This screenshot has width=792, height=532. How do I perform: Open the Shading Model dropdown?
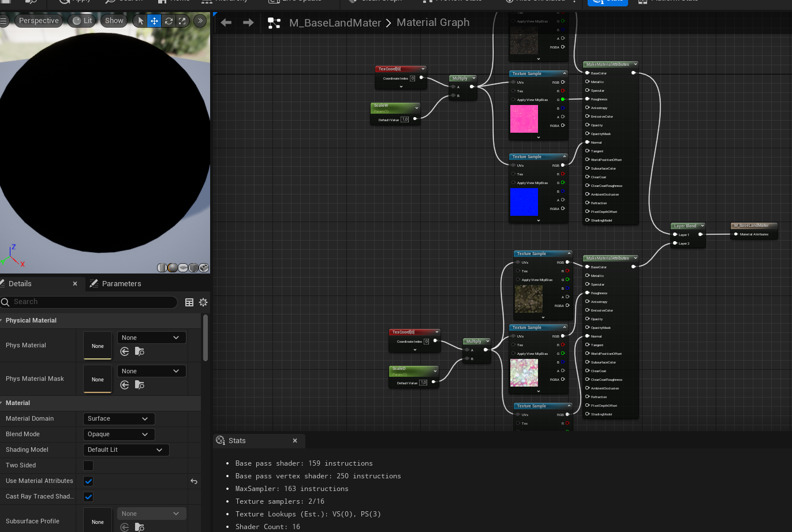tap(126, 450)
